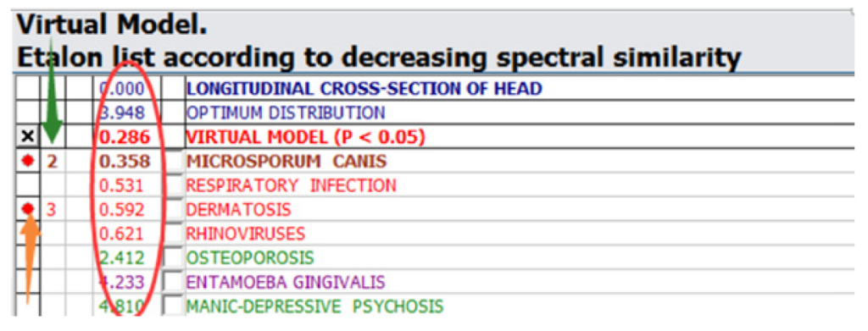Tick the checkbox next to RESPIRATORY INFECTION
The image size is (868, 331).
pyautogui.click(x=175, y=185)
